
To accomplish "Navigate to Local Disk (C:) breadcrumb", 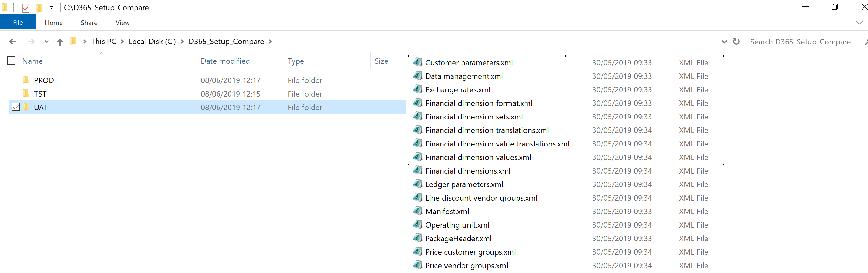I will 152,42.
